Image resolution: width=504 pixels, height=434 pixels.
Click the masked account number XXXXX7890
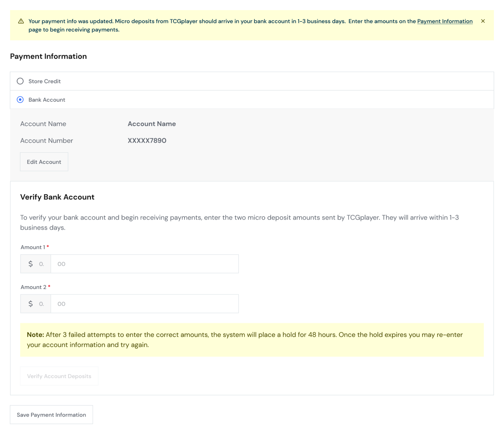point(147,140)
